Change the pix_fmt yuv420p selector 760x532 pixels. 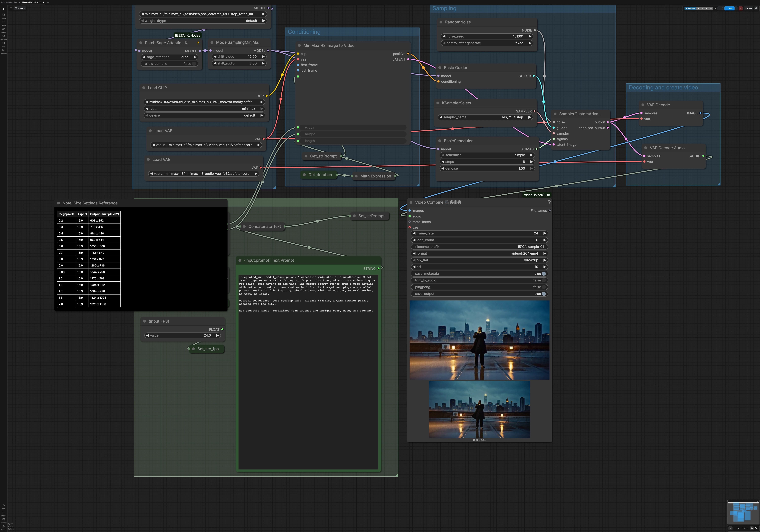tap(479, 260)
